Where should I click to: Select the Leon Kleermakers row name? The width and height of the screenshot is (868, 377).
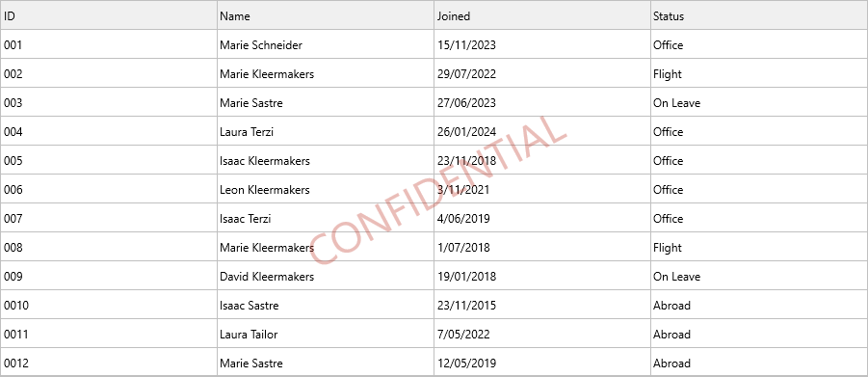coord(326,190)
